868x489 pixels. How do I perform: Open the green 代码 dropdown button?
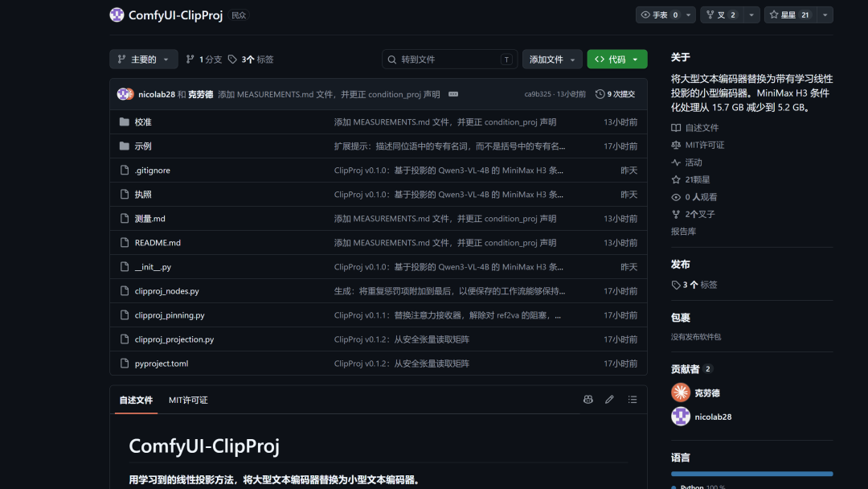tap(616, 60)
